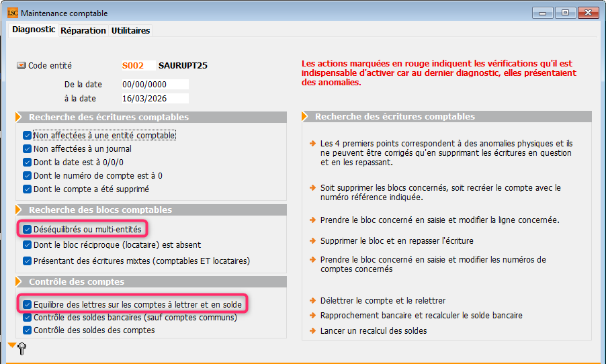Uncheck 'Non affectées à un journal'

(27, 149)
